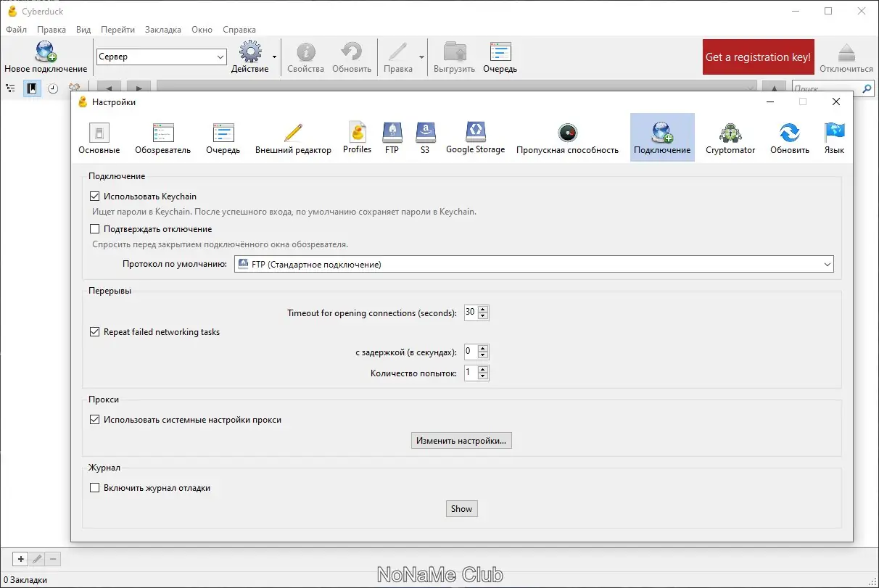Switch to the outline tree view icon
The width and height of the screenshot is (879, 588).
10,88
